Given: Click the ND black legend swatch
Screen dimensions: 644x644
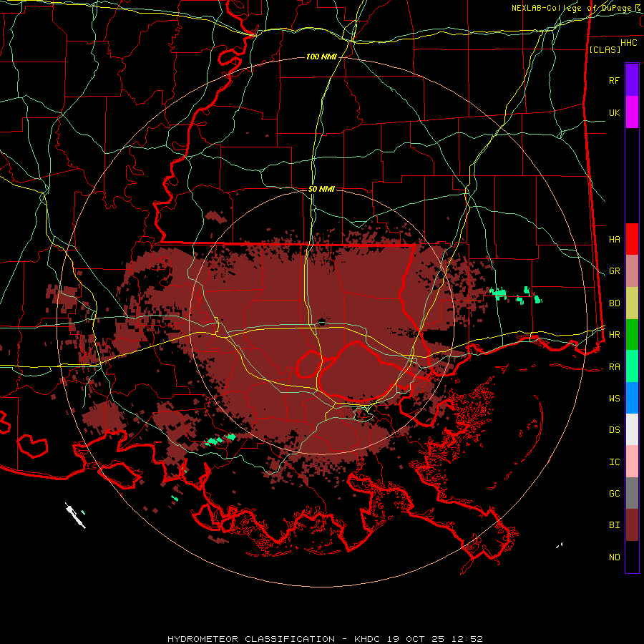Looking at the screenshot, I should (x=632, y=557).
